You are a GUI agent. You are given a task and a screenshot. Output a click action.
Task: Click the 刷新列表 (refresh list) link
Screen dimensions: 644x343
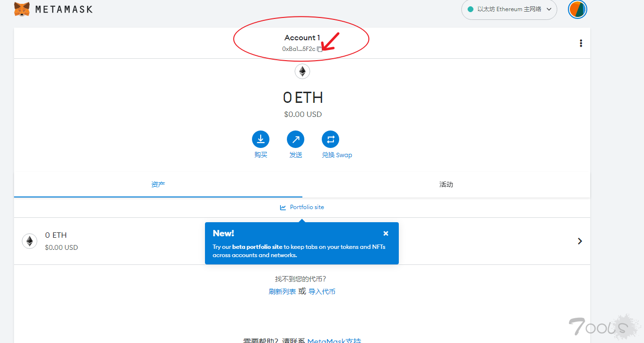pos(283,292)
